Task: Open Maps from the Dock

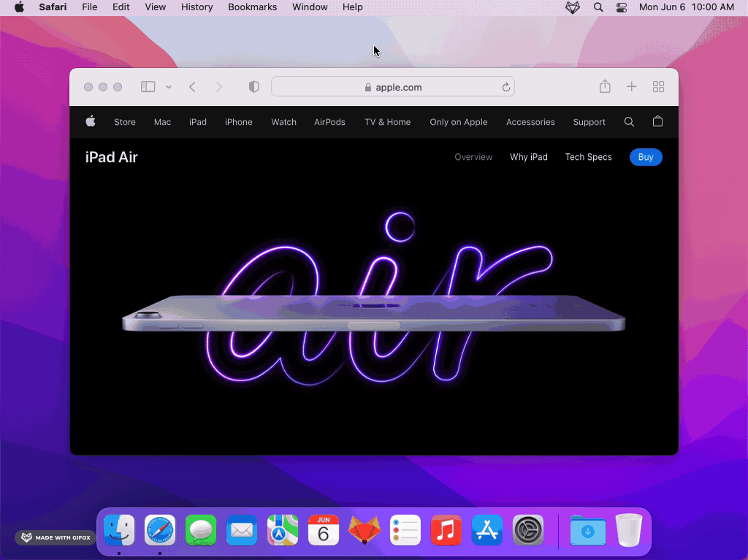Action: point(283,530)
